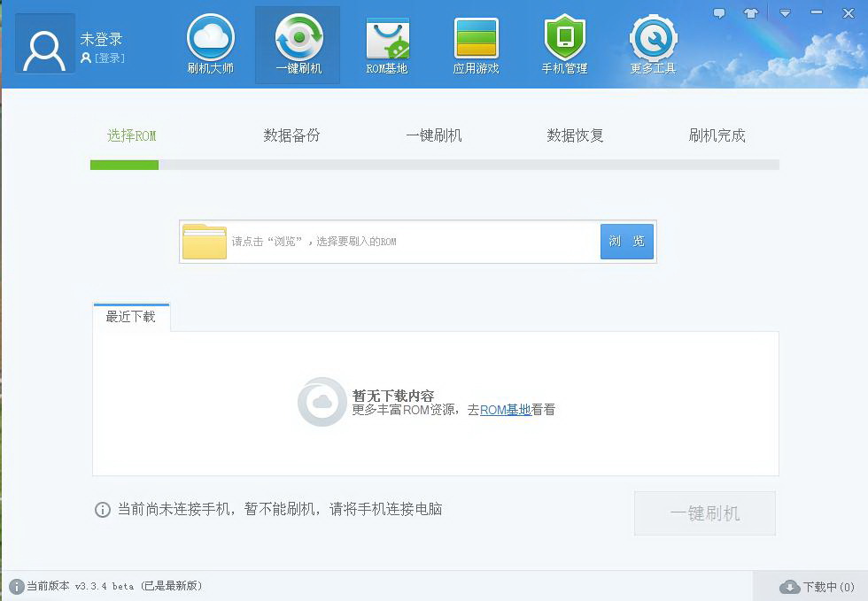Click the grayed 一键刷机 button
Screen dimensions: 868x601
pos(705,513)
